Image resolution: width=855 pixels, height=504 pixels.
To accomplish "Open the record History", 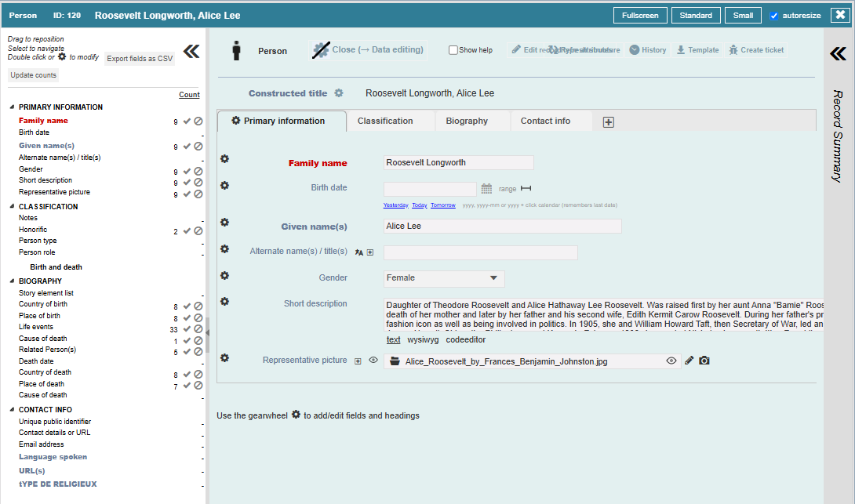I will point(648,50).
